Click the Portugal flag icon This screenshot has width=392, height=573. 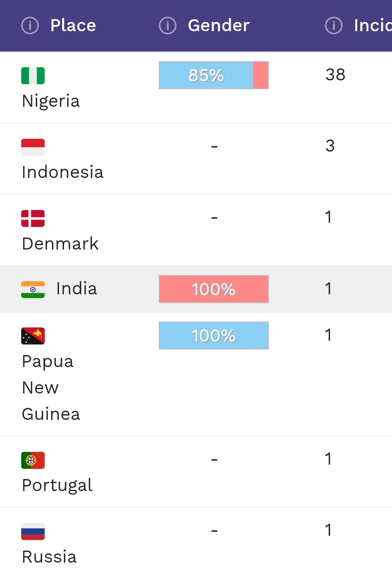click(x=33, y=460)
